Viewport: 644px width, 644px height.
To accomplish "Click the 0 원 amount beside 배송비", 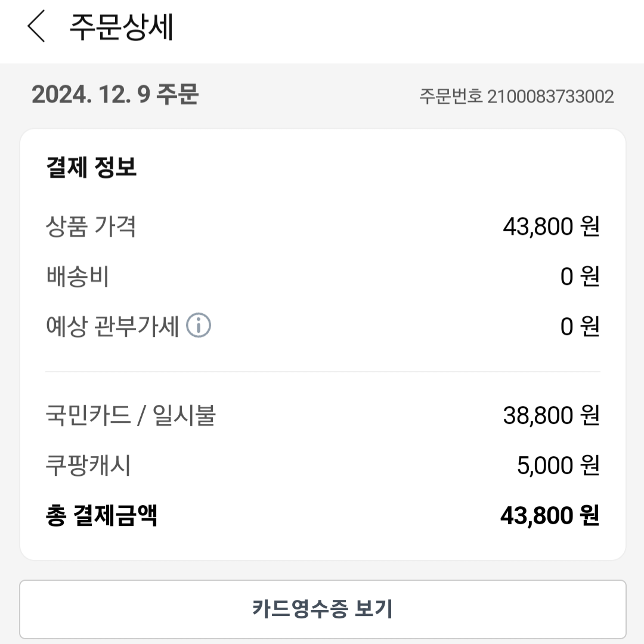I will (x=580, y=277).
